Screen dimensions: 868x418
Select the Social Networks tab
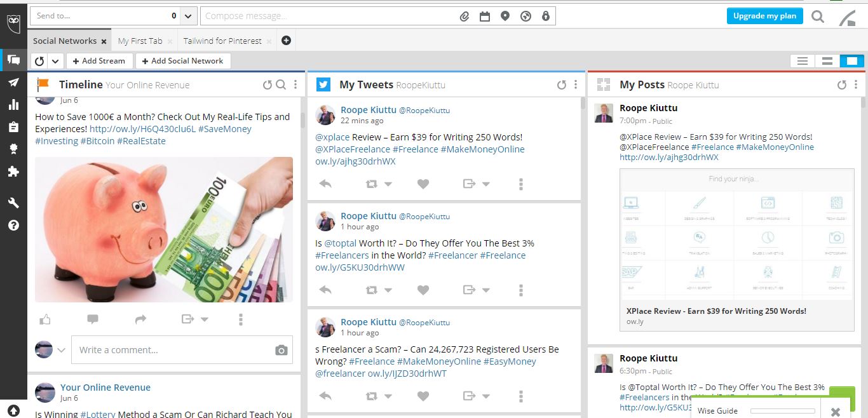coord(65,41)
